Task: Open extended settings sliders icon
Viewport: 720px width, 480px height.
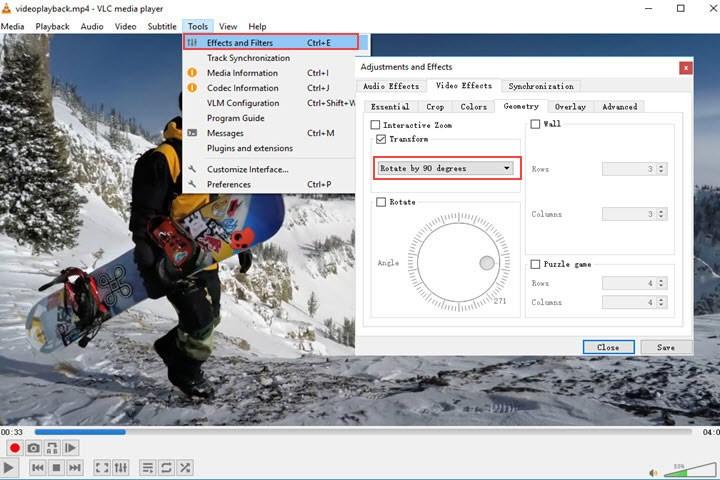Action: tap(120, 468)
